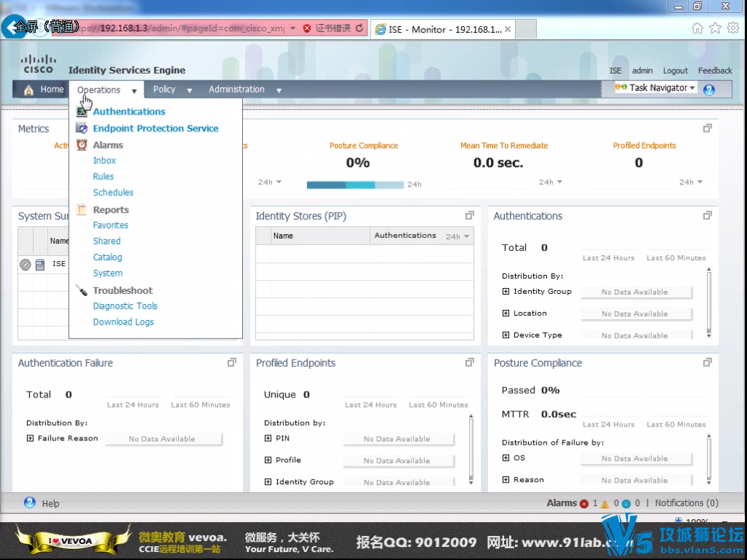Open the Feedback link
The height and width of the screenshot is (560, 747).
point(715,71)
